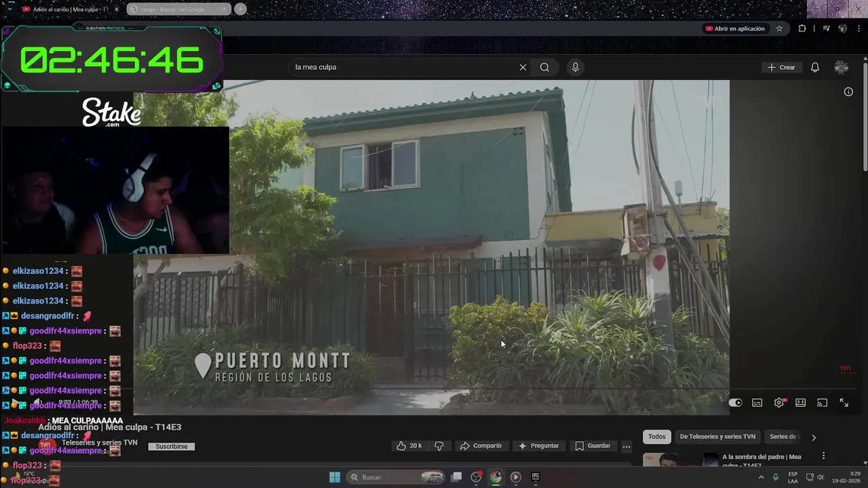Viewport: 868px width, 488px height.
Task: Subscribe via the Suscribirse button
Action: 172,447
